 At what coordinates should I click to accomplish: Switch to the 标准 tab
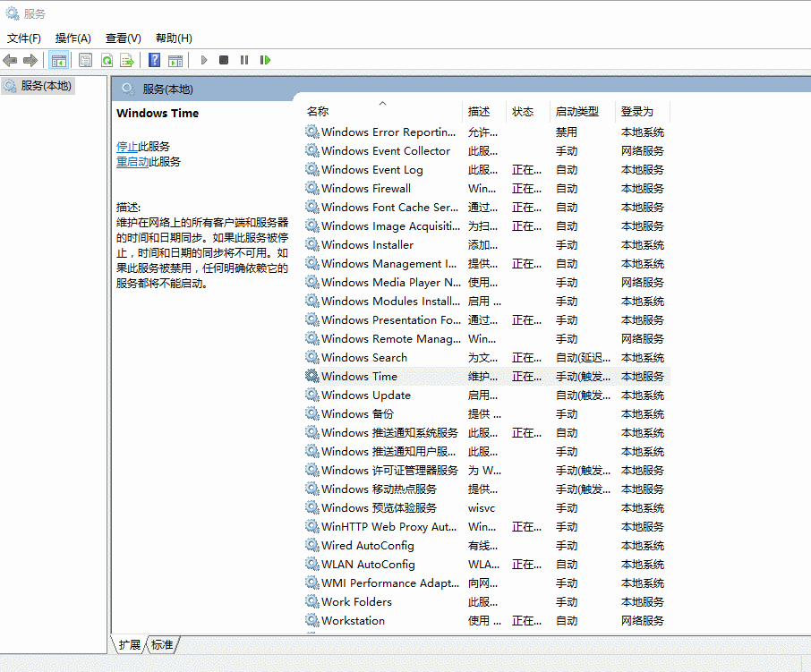[160, 644]
